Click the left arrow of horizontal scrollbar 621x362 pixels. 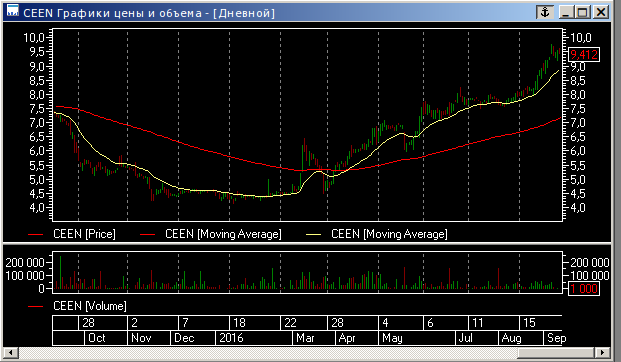pyautogui.click(x=11, y=352)
